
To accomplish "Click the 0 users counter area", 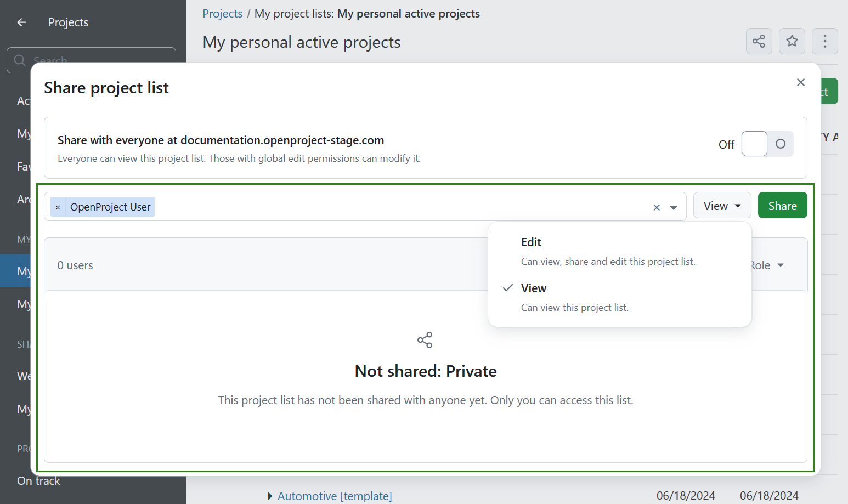I will [x=75, y=265].
